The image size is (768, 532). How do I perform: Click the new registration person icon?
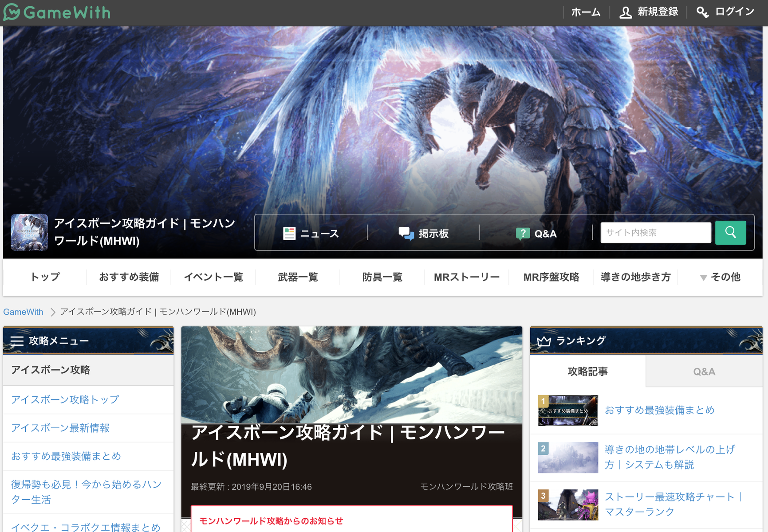point(625,12)
